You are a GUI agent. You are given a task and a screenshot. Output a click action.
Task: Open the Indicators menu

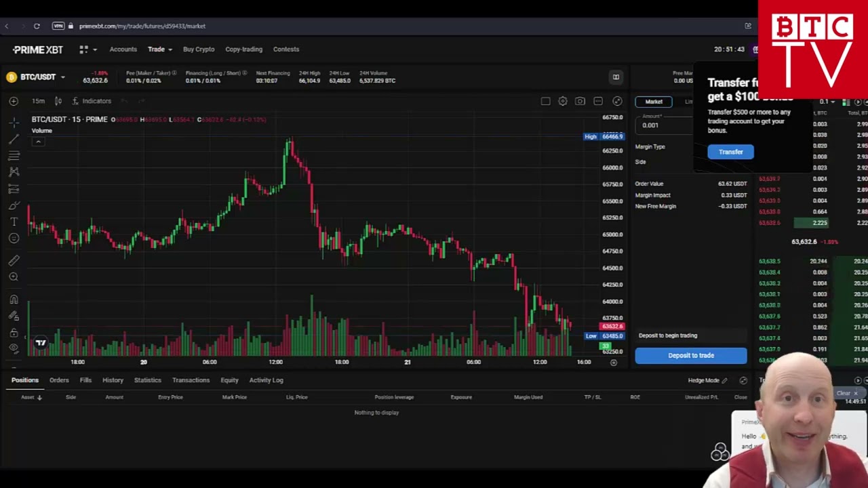tap(92, 101)
